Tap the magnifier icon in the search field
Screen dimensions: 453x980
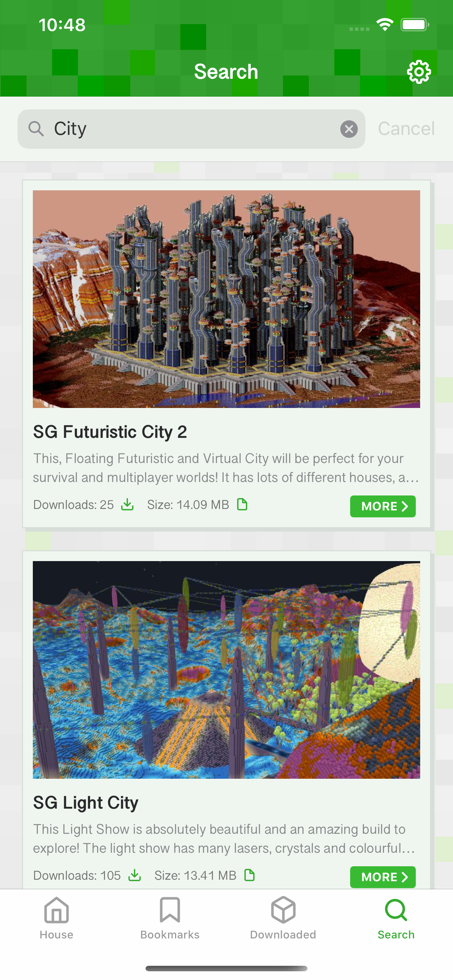36,129
